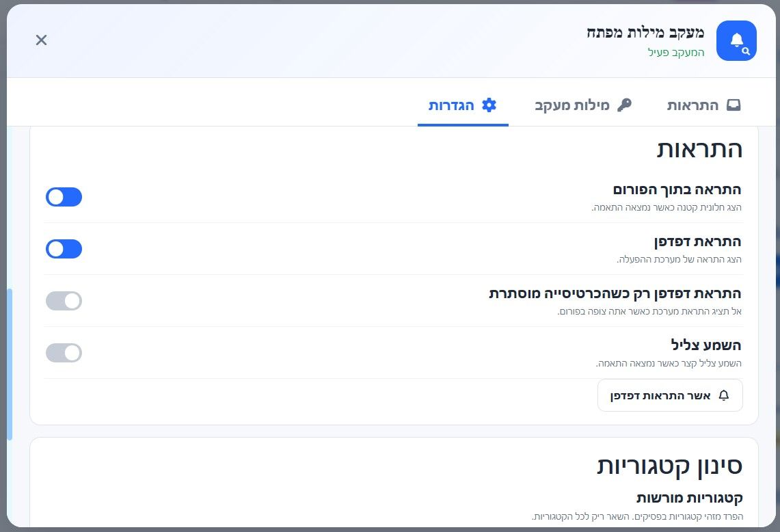The image size is (780, 532).
Task: Click the התראה בתוך הפורום setting label
Action: point(677,189)
